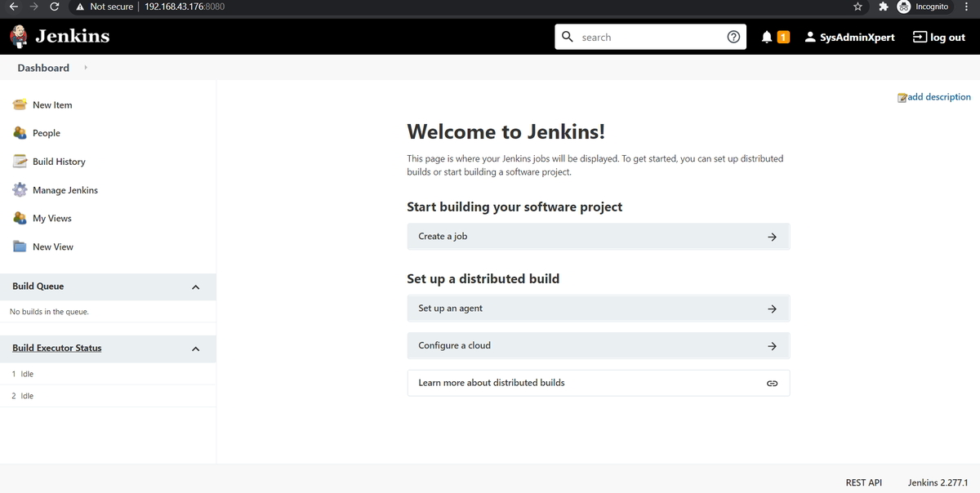Open the Configure a cloud option
This screenshot has height=493, width=980.
pyautogui.click(x=598, y=345)
